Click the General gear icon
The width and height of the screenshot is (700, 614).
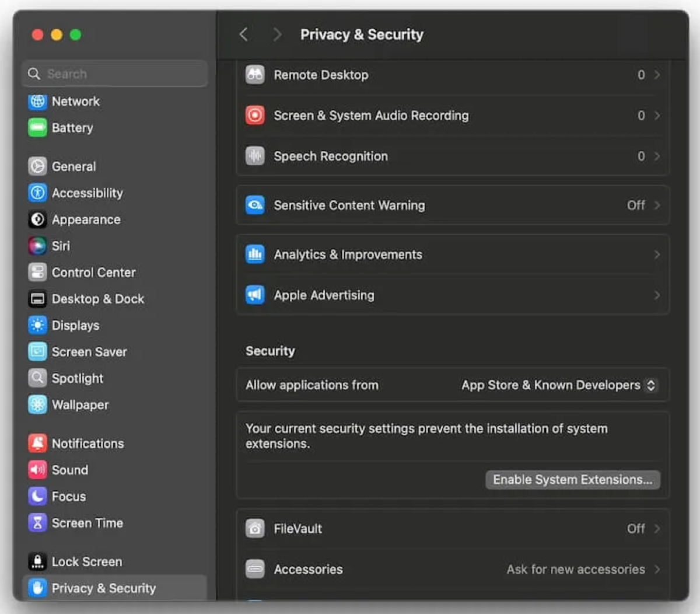(x=37, y=166)
